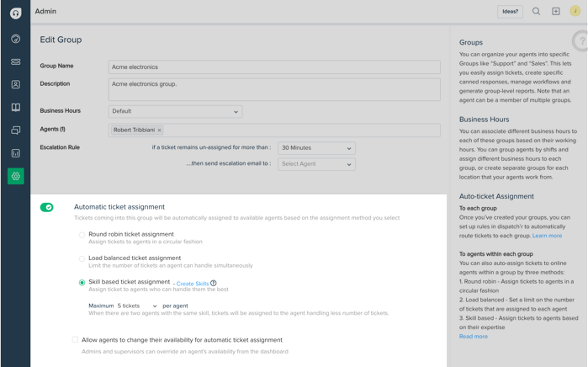The image size is (588, 367).
Task: Select Round robin ticket assignment
Action: pos(82,235)
